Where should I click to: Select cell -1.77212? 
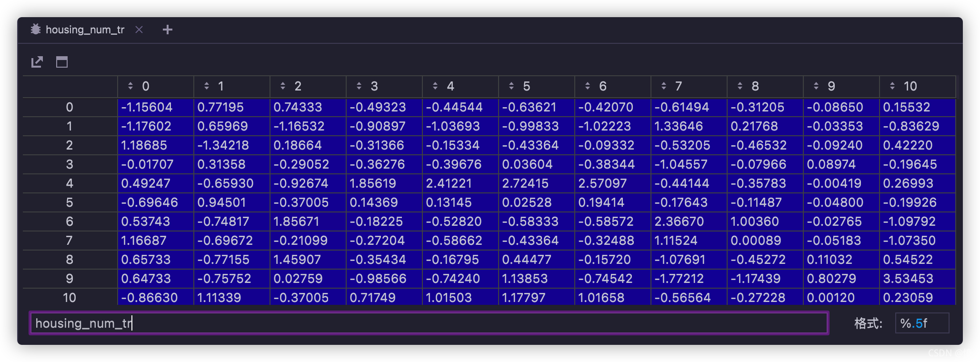pyautogui.click(x=689, y=279)
